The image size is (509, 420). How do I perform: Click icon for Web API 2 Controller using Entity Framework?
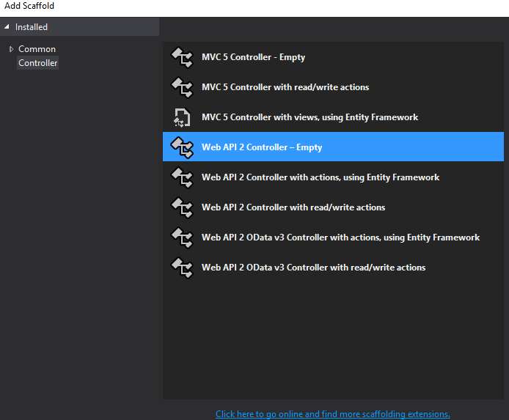coord(181,177)
